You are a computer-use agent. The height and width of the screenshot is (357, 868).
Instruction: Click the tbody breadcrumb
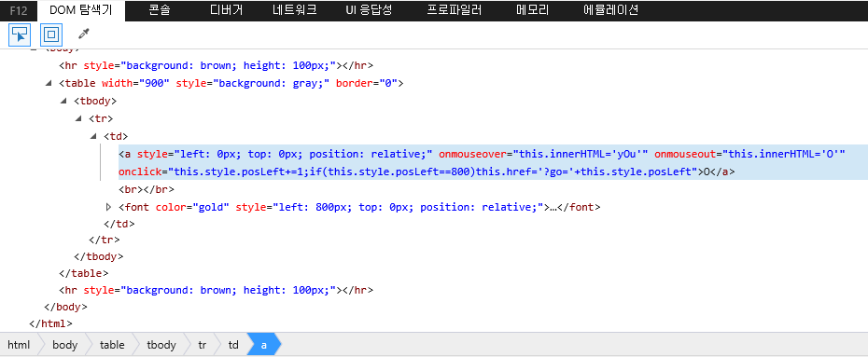pos(161,345)
